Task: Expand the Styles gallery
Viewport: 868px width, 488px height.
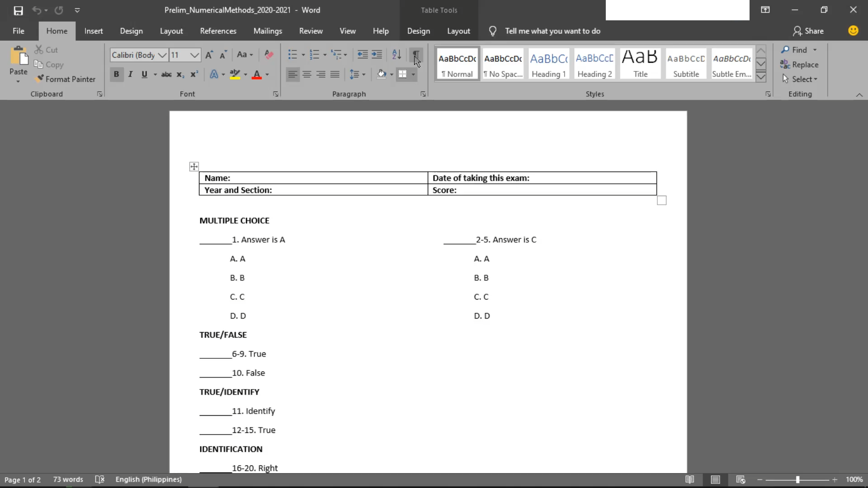Action: point(761,77)
